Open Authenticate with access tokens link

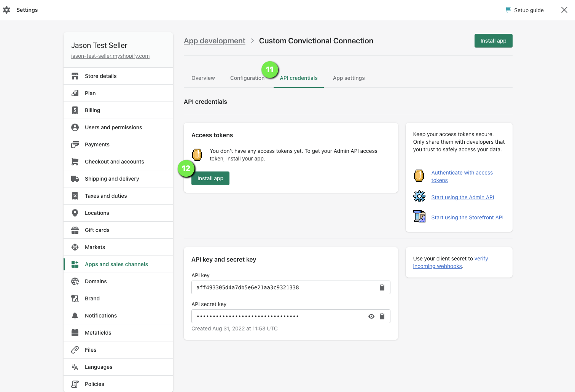tap(462, 176)
